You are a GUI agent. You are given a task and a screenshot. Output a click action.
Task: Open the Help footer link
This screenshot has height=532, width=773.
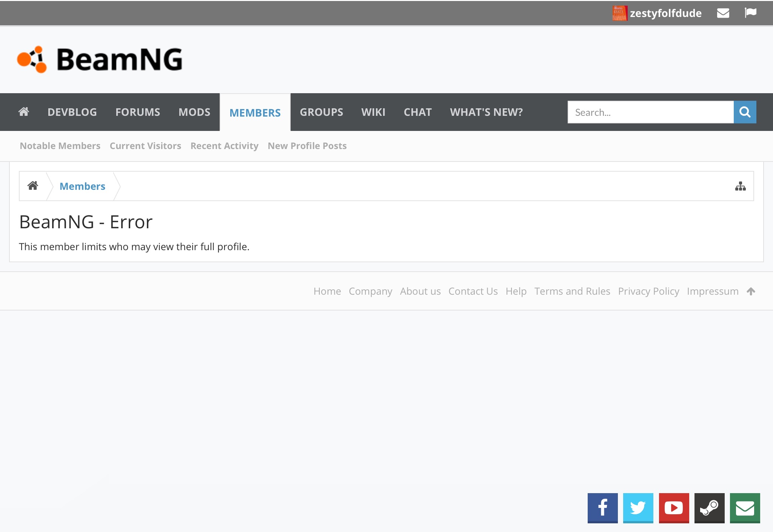click(516, 291)
